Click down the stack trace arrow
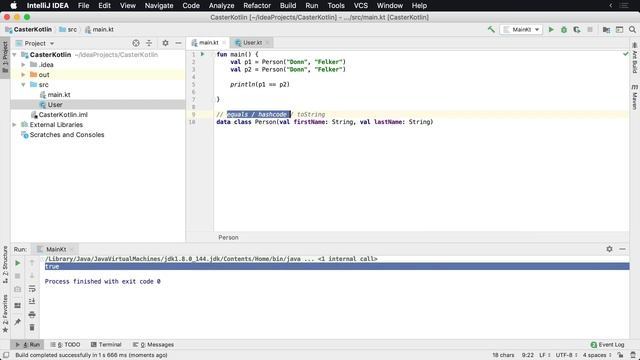 (x=32, y=276)
